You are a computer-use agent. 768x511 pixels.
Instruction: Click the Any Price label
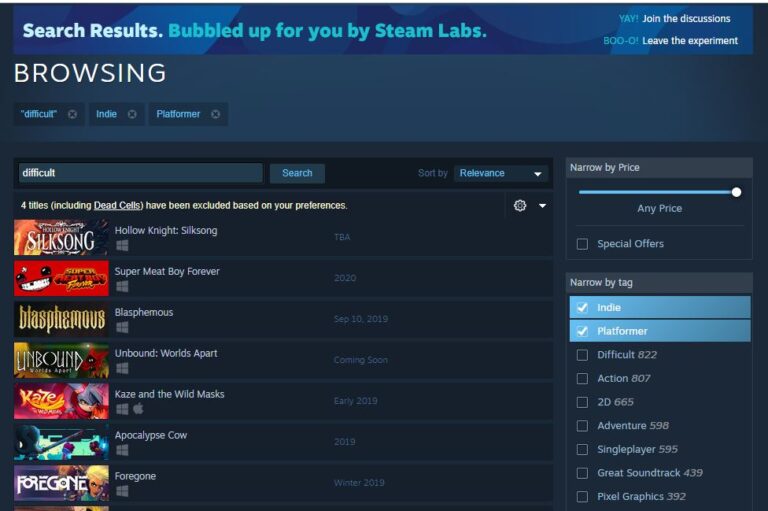point(659,209)
